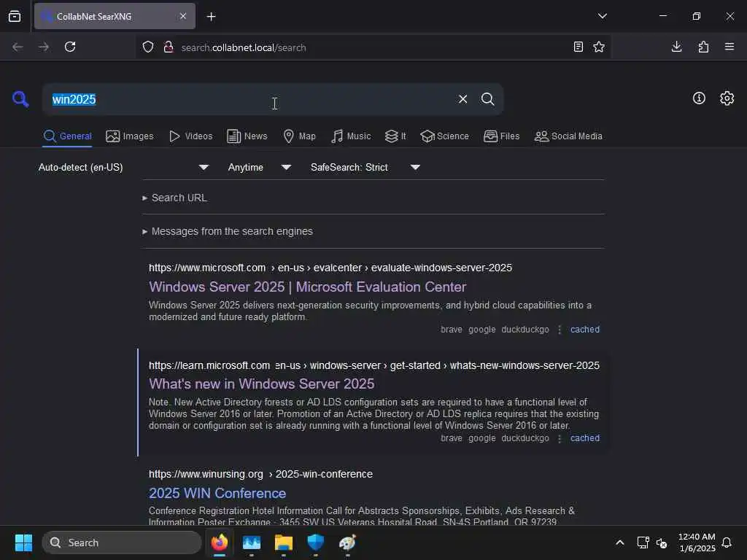
Task: Open notification bell in taskbar
Action: click(x=727, y=542)
